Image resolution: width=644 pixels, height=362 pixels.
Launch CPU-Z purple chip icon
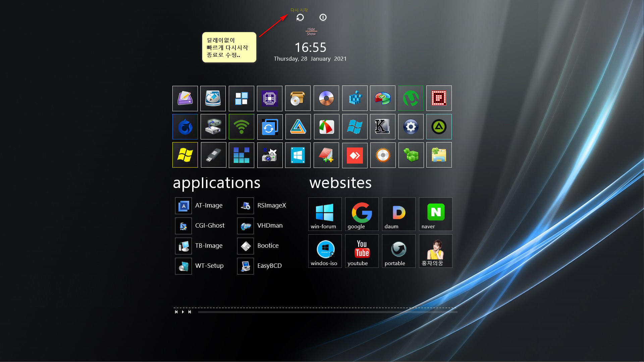tap(270, 99)
